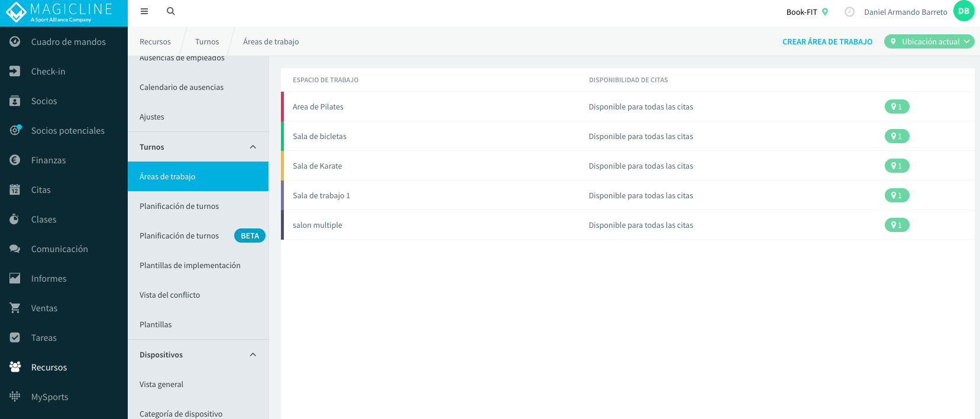Screen dimensions: 980x419
Task: Collapse the Dispositivos section
Action: click(x=253, y=354)
